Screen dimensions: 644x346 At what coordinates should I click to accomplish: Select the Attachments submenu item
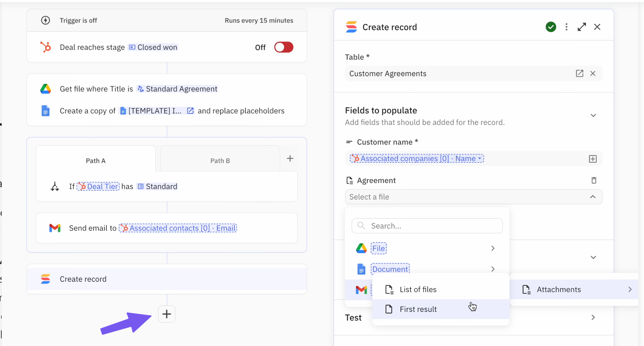click(574, 290)
